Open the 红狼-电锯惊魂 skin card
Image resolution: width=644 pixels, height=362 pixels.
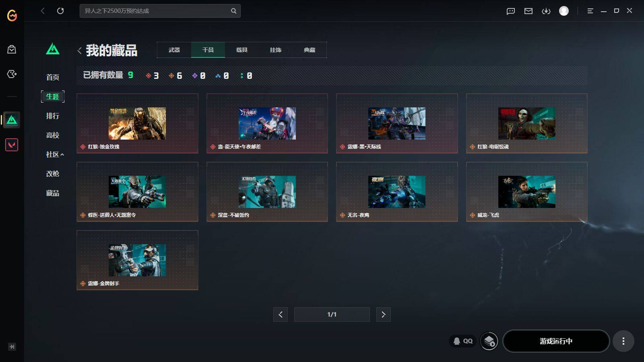527,123
